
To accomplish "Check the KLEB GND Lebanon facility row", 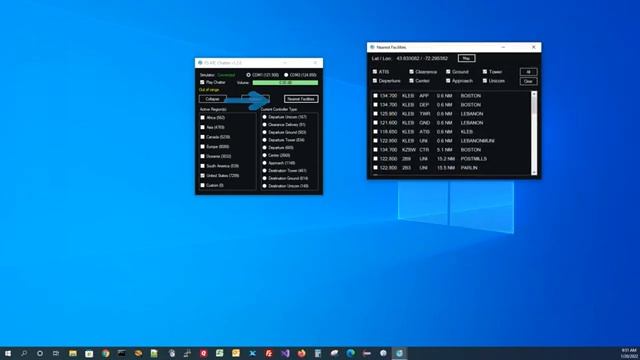I will click(376, 123).
